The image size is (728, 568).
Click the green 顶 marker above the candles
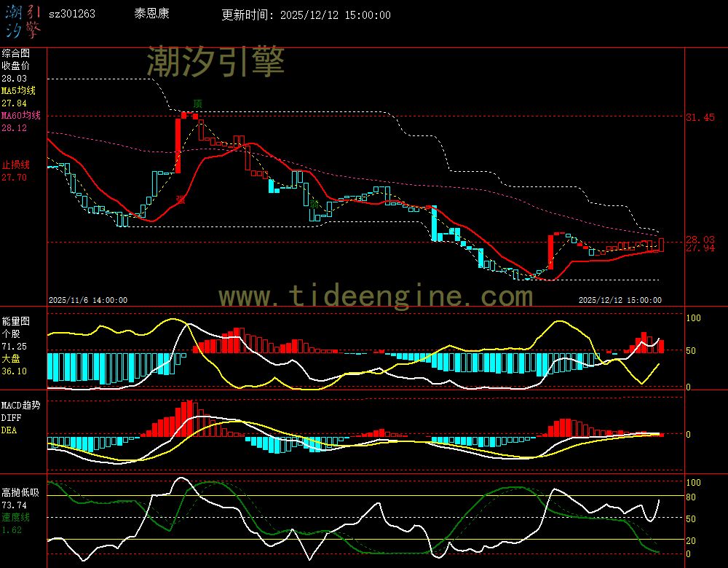197,104
